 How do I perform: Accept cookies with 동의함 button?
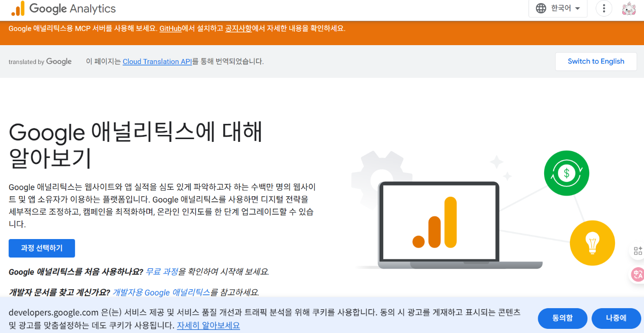coord(563,318)
